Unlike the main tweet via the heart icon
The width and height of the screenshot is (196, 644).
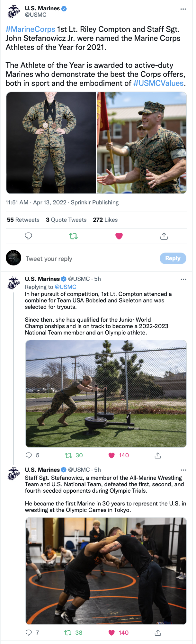tap(119, 236)
